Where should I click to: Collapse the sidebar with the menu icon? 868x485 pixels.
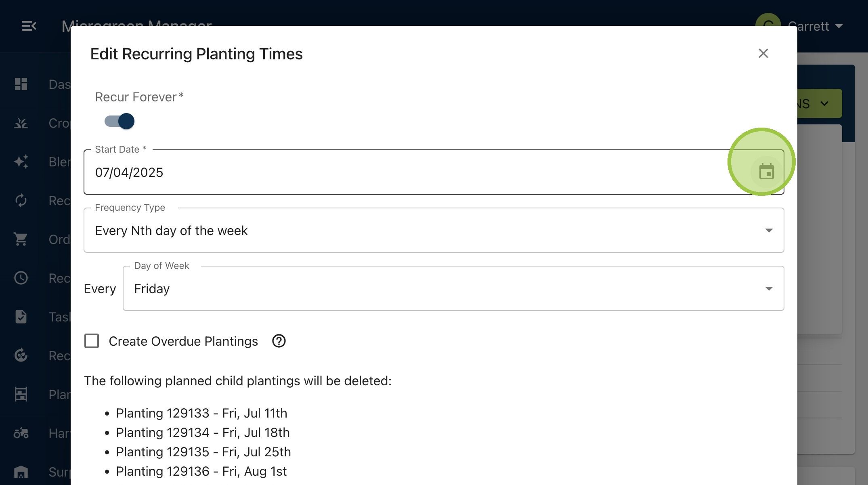(x=29, y=26)
